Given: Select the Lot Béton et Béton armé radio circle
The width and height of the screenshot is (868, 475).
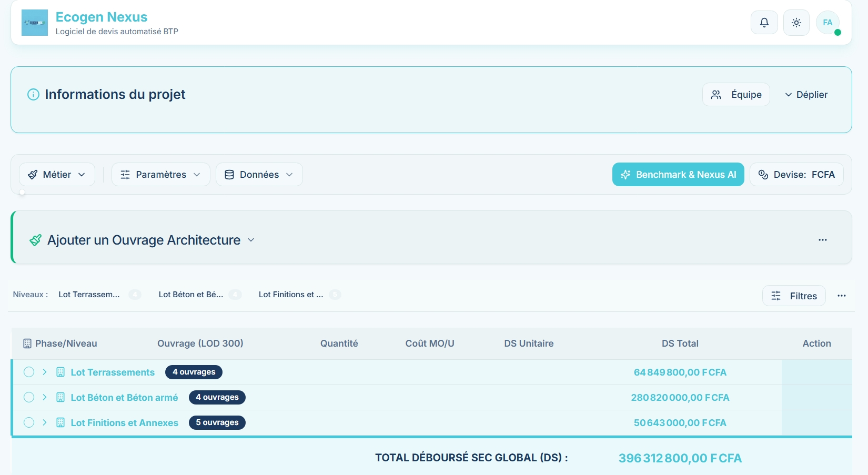Looking at the screenshot, I should tap(29, 398).
